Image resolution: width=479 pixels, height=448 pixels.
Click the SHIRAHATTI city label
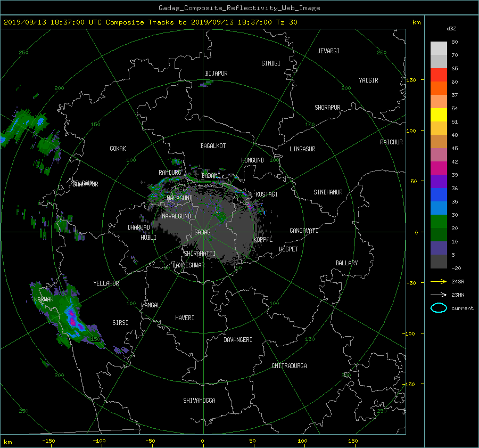[x=200, y=254]
